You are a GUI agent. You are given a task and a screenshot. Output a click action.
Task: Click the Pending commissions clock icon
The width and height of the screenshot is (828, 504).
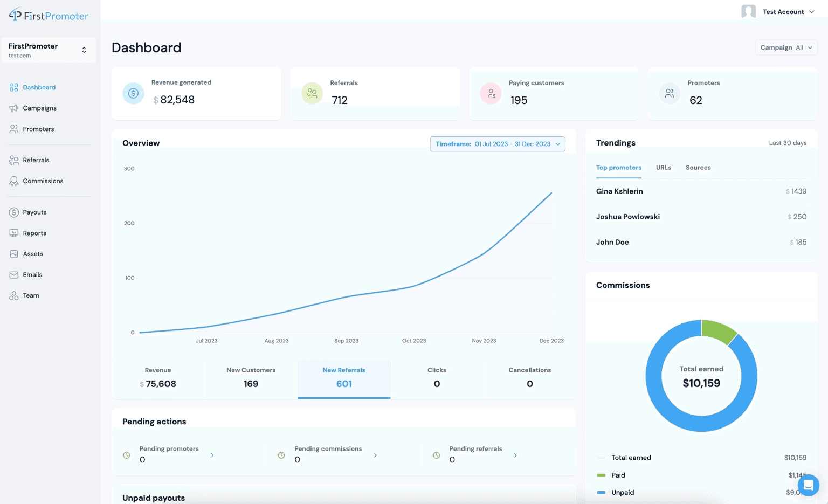pos(281,455)
